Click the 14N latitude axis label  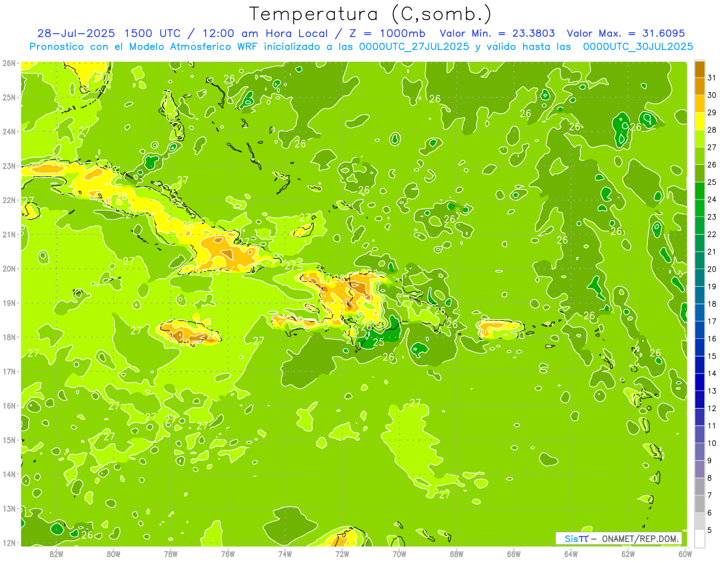pyautogui.click(x=8, y=474)
